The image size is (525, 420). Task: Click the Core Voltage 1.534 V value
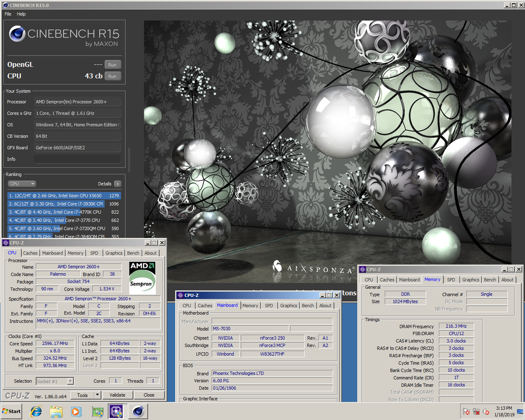[107, 289]
